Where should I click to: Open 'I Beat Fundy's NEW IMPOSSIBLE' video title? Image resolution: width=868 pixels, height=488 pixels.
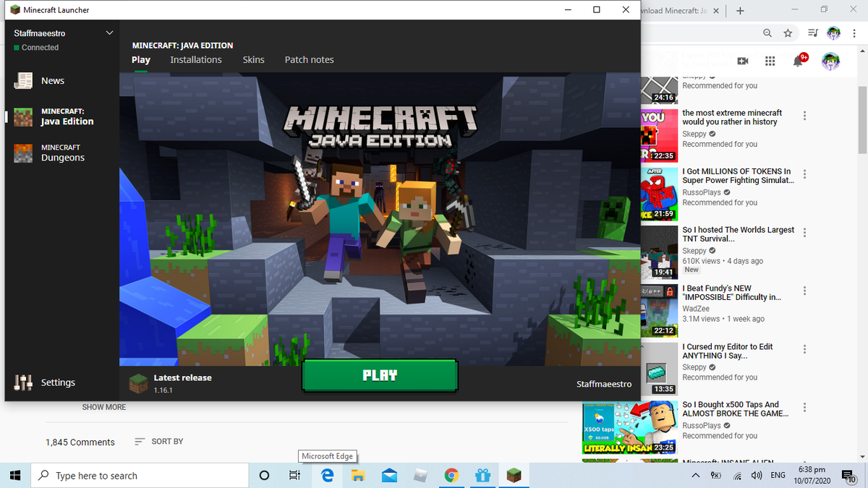tap(731, 293)
